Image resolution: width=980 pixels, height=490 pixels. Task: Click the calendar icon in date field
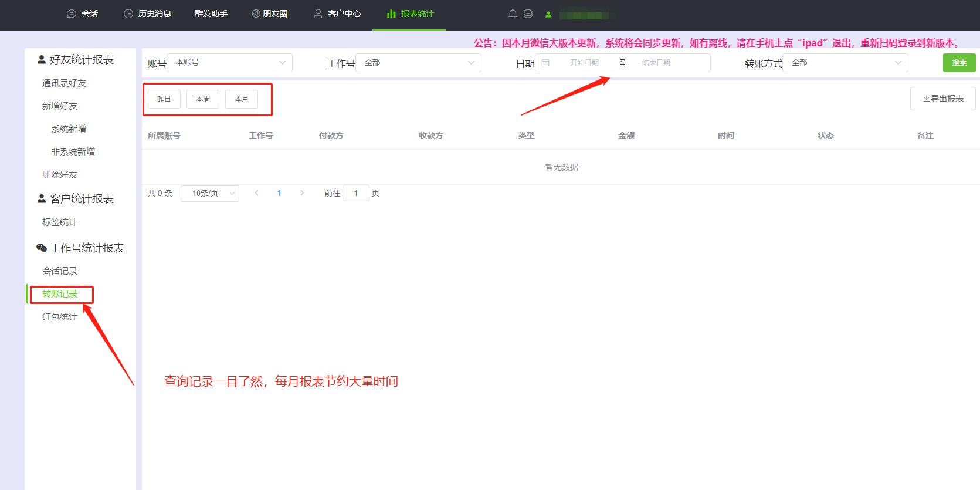click(x=545, y=63)
